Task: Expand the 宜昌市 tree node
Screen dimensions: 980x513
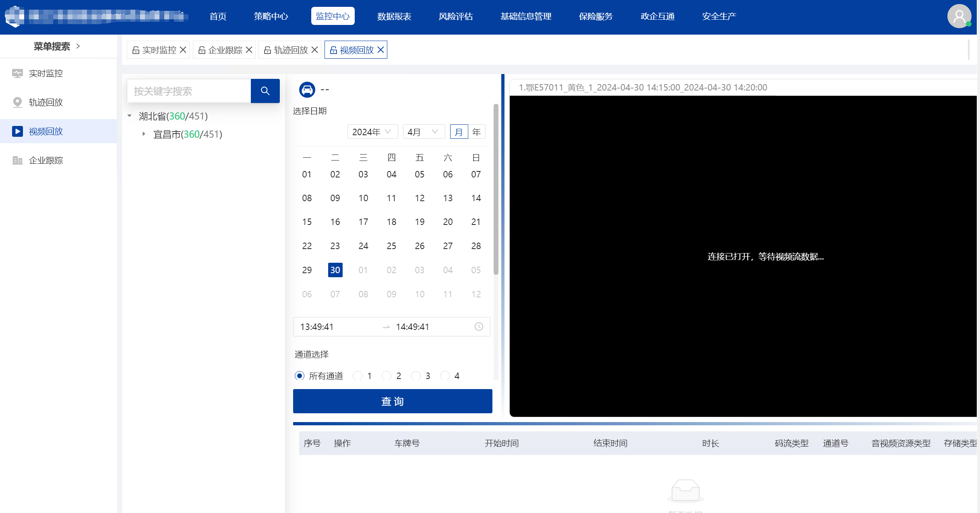Action: [144, 134]
